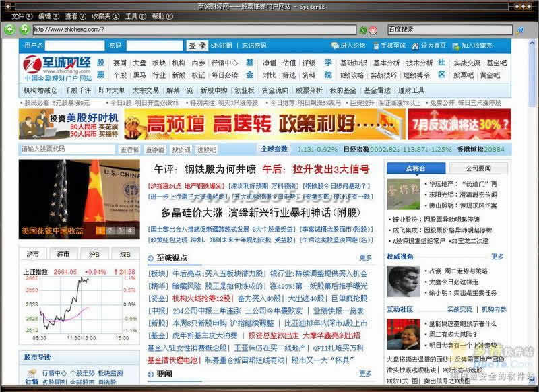Click the browser Forward arrow button
The height and width of the screenshot is (392, 539).
(24, 30)
